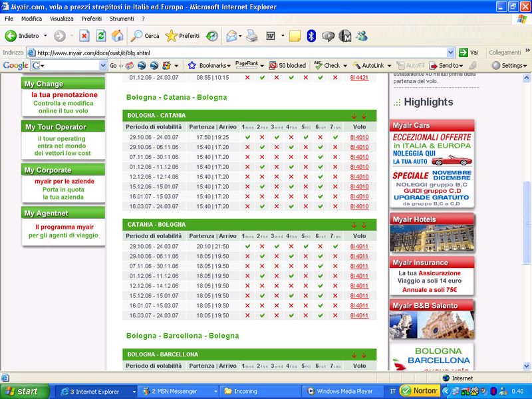532x399 pixels.
Task: Expand the mail icon dropdown arrow
Action: point(240,36)
